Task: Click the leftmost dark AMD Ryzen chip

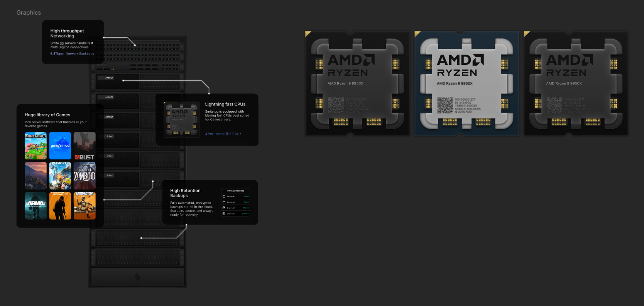Action: click(357, 84)
